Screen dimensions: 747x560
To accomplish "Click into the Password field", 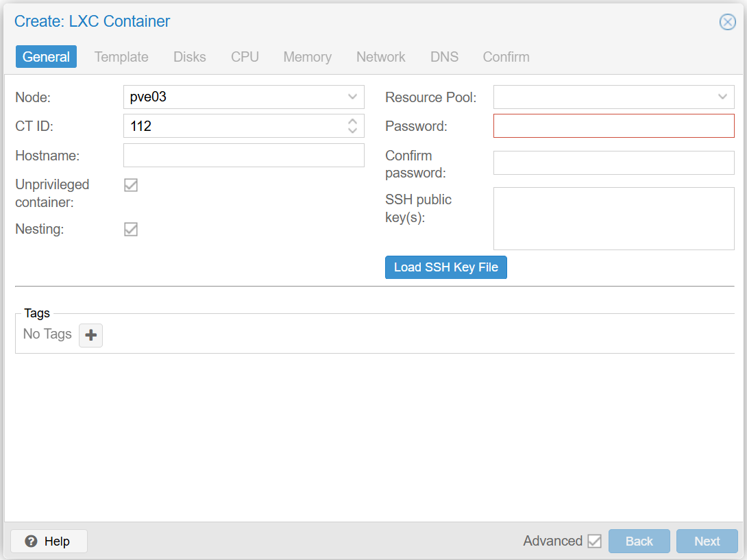I will click(613, 126).
